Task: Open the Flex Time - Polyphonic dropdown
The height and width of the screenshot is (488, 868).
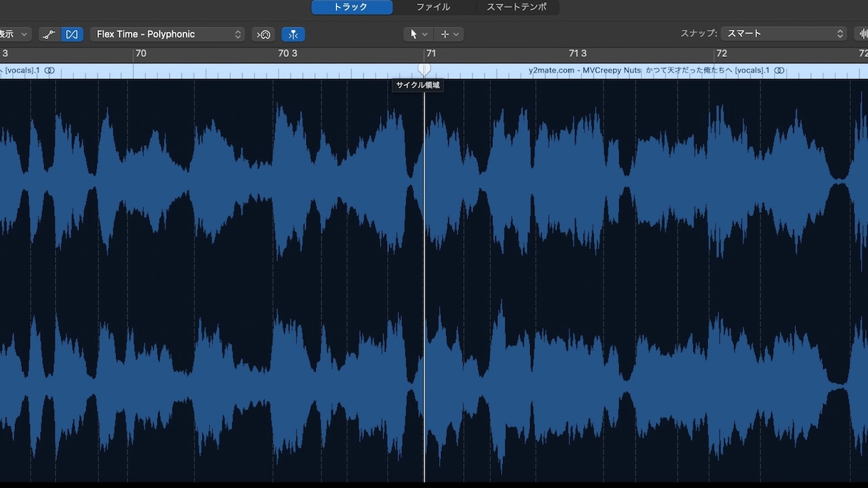Action: 167,34
